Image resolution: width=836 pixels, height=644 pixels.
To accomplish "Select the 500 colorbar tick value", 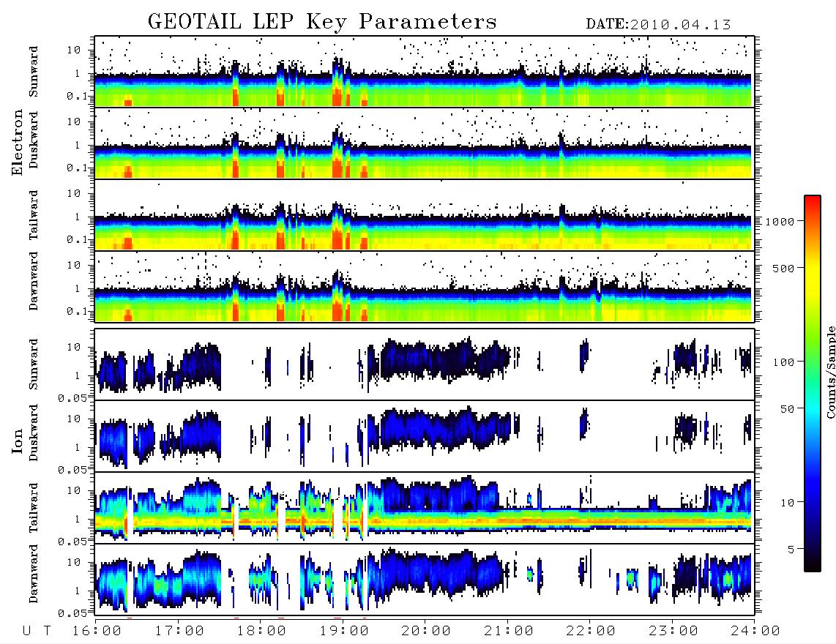I will 784,268.
